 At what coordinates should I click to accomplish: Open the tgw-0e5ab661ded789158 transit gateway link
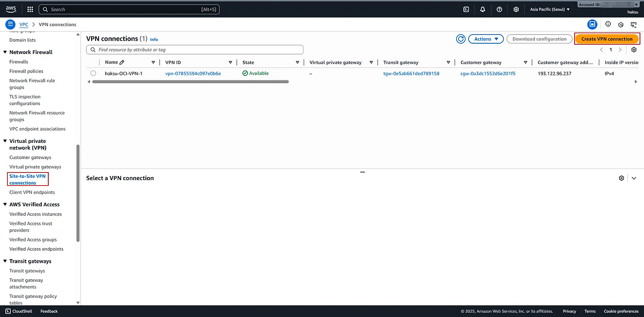pyautogui.click(x=411, y=73)
